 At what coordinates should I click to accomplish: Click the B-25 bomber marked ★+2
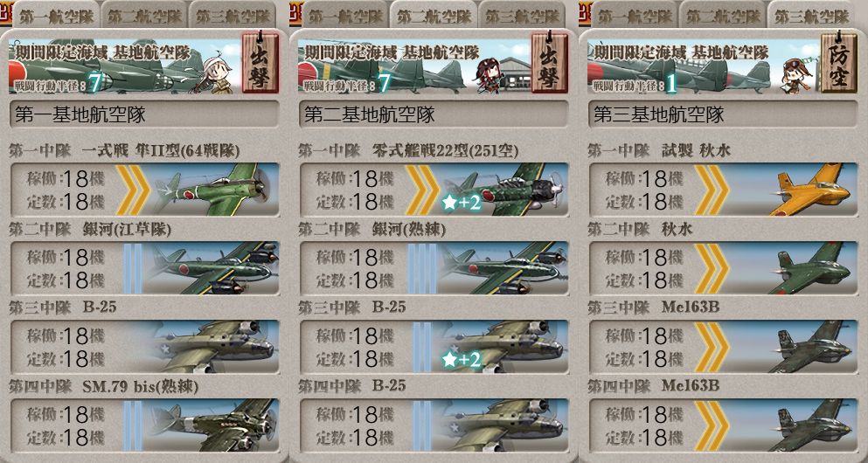click(x=503, y=346)
